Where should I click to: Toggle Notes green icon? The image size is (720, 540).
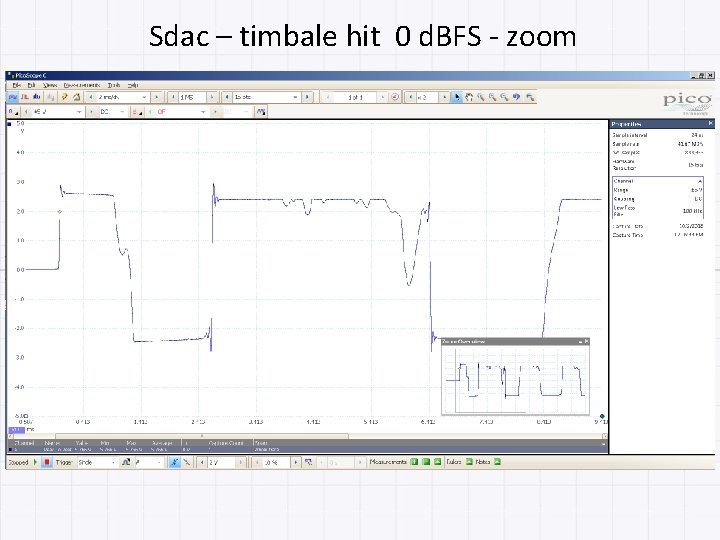pos(497,462)
